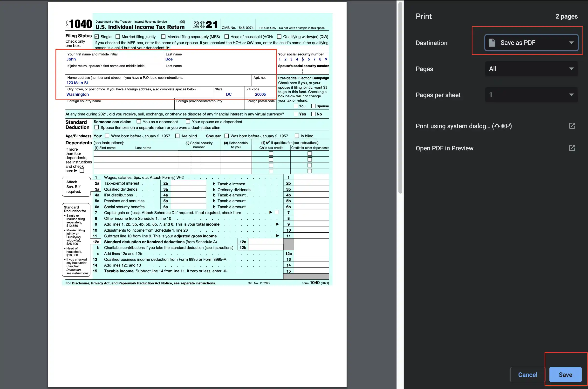Choose Print using system dialog
588x389 pixels.
pyautogui.click(x=463, y=126)
